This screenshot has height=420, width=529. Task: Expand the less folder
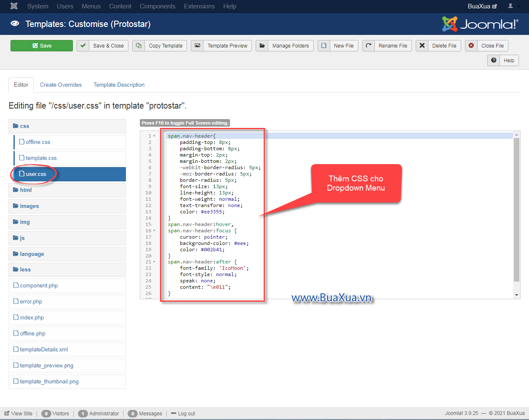tap(67, 270)
